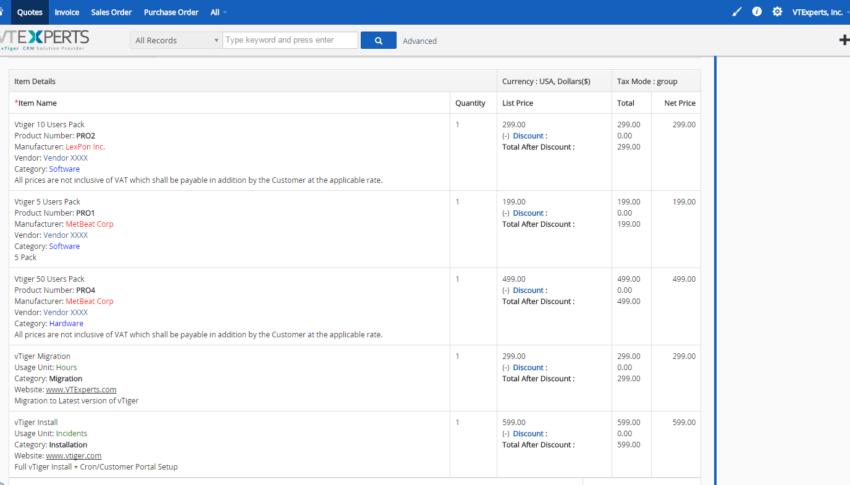The width and height of the screenshot is (850, 485).
Task: Click the Incidents usage unit text
Action: pos(72,434)
